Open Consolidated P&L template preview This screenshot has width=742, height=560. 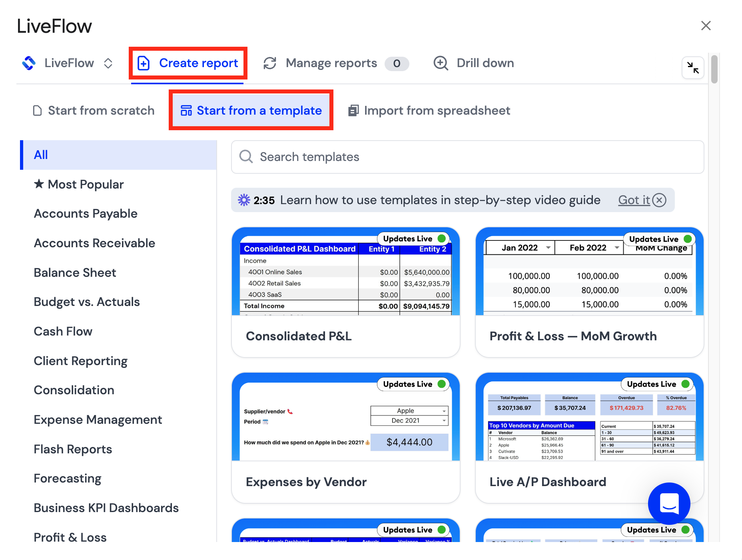346,271
